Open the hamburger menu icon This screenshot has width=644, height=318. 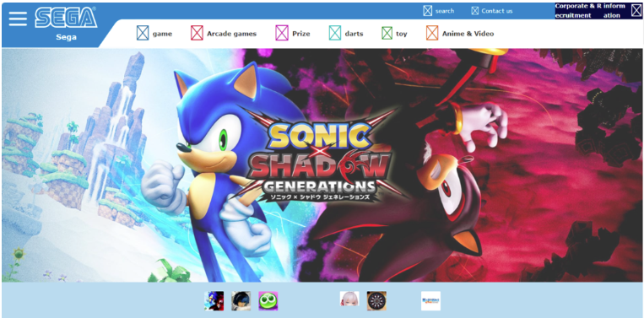pyautogui.click(x=18, y=19)
